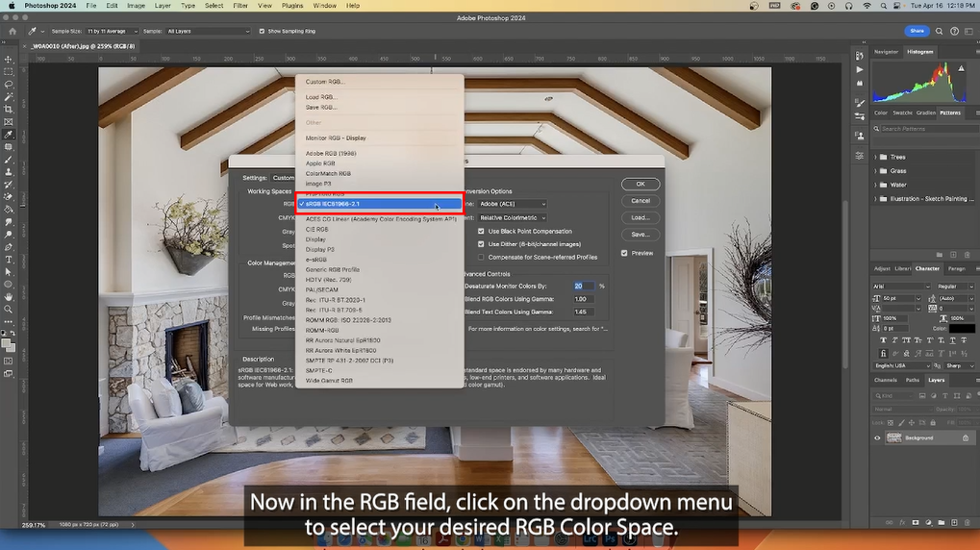
Task: Choose sRGB IEC61966-2.1 from list
Action: [379, 204]
